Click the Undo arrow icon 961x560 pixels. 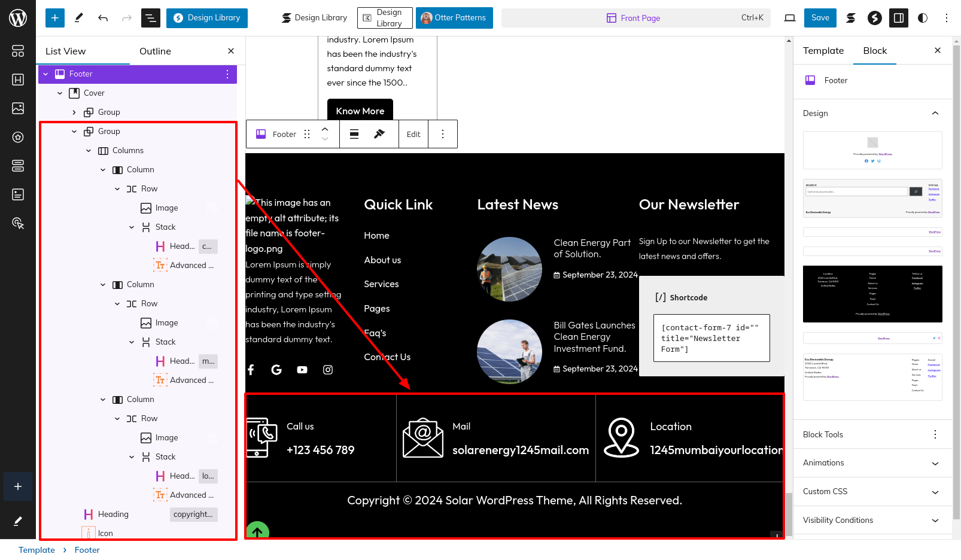(x=103, y=18)
